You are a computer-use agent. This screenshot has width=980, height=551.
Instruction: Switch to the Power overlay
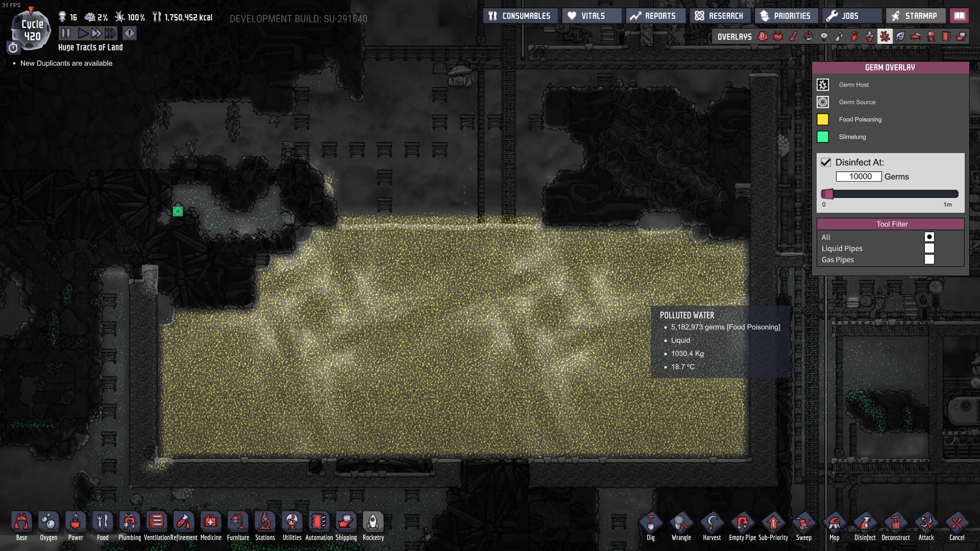(x=778, y=36)
